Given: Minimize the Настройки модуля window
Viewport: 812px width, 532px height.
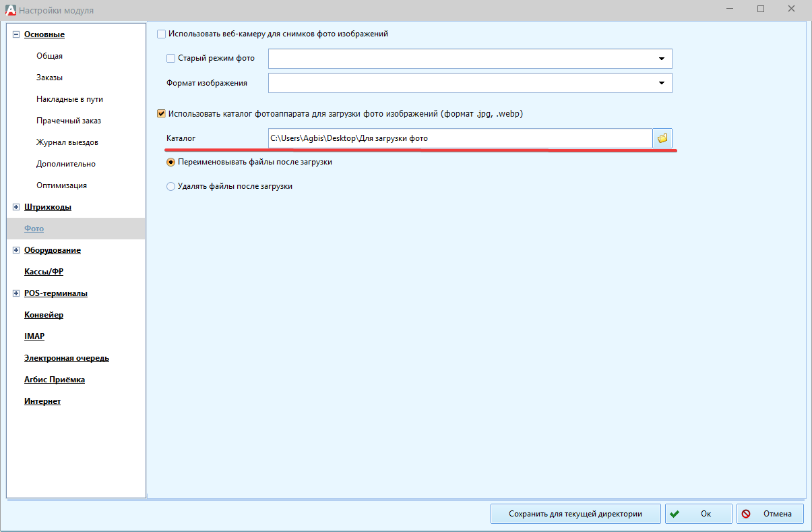Looking at the screenshot, I should pos(730,9).
